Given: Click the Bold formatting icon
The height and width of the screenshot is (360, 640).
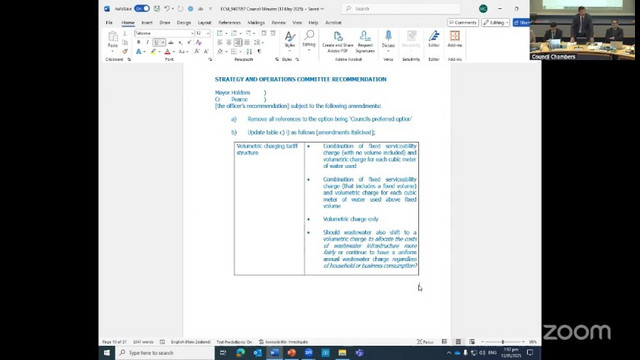Looking at the screenshot, I should pos(139,42).
